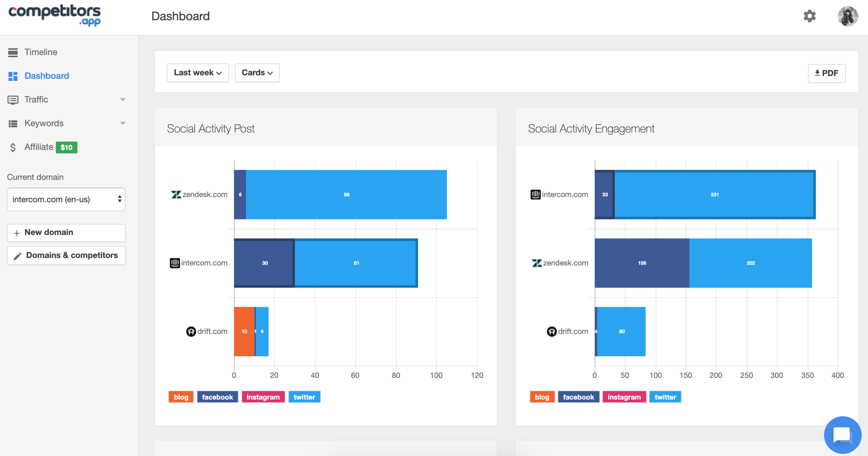The width and height of the screenshot is (868, 456).
Task: Open the Cards view dropdown
Action: pos(257,73)
